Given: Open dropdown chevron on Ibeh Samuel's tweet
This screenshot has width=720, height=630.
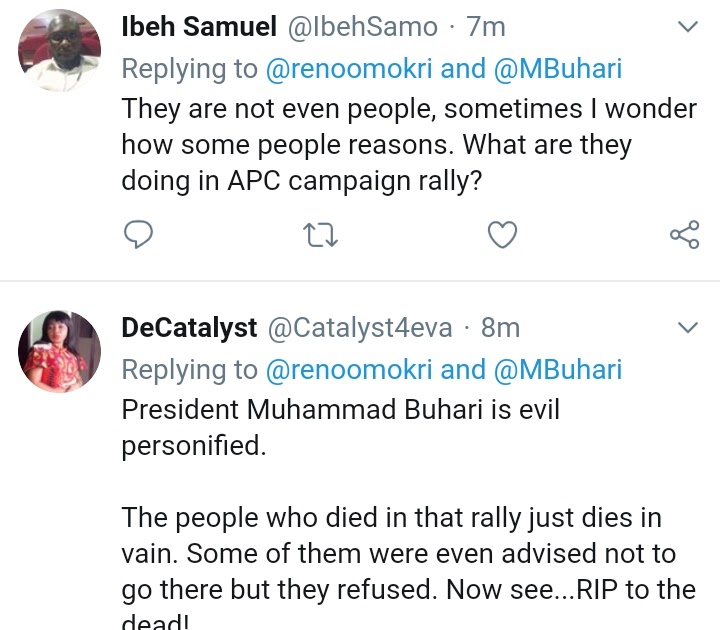Looking at the screenshot, I should pyautogui.click(x=687, y=28).
